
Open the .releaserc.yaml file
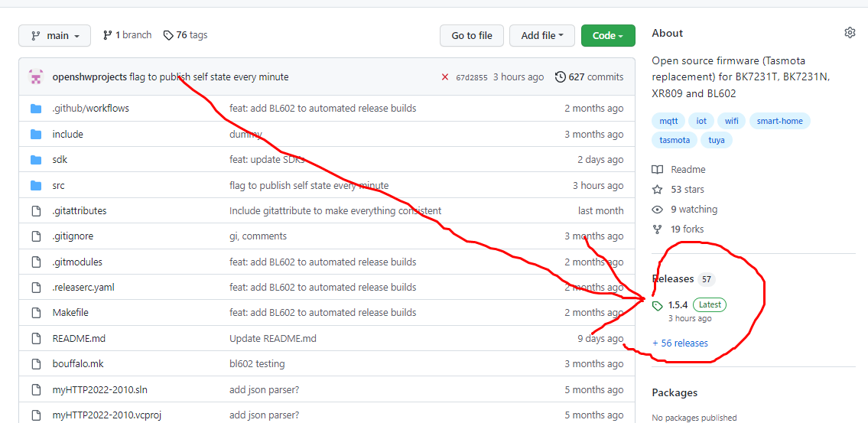pyautogui.click(x=83, y=288)
